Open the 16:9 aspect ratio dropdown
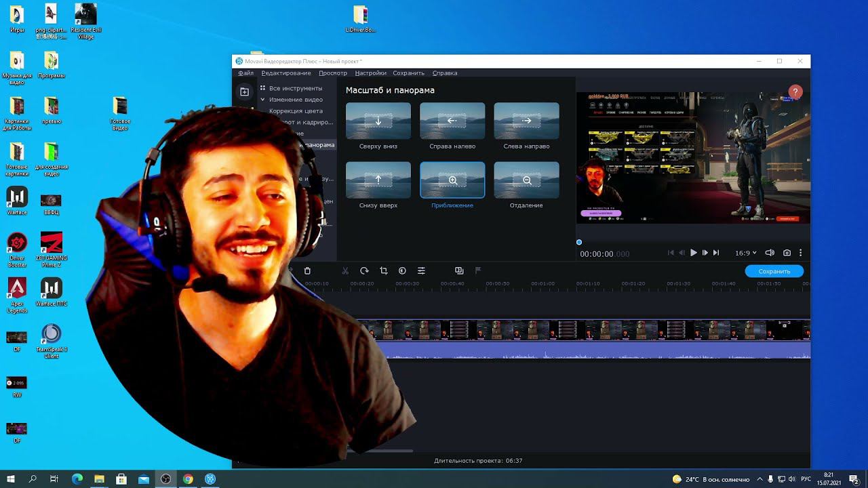This screenshot has width=868, height=488. [746, 253]
